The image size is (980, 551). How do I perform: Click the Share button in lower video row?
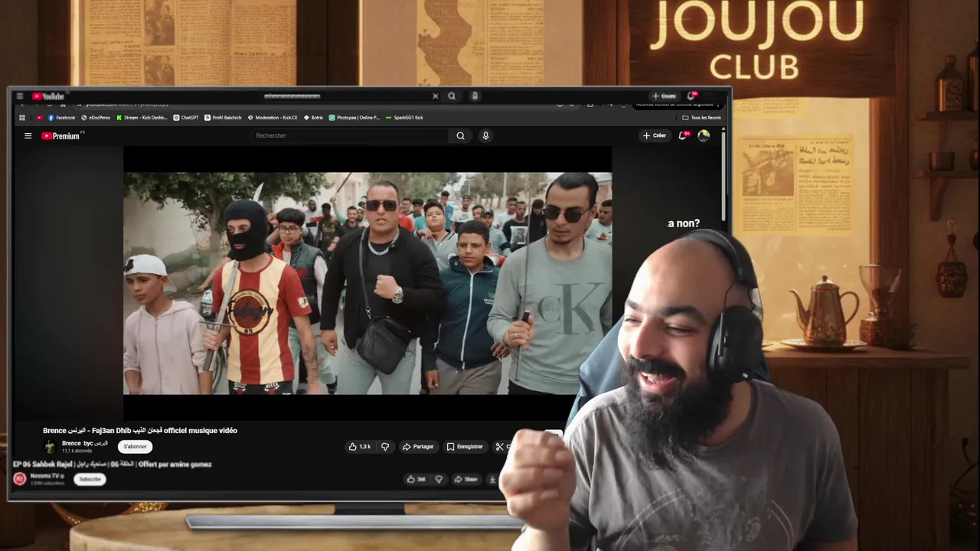click(465, 479)
